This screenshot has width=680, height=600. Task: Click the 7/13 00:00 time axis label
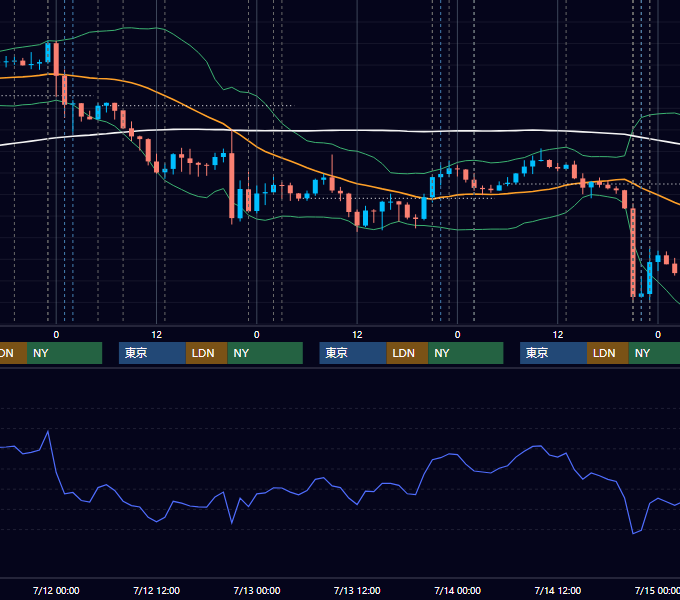[257, 590]
